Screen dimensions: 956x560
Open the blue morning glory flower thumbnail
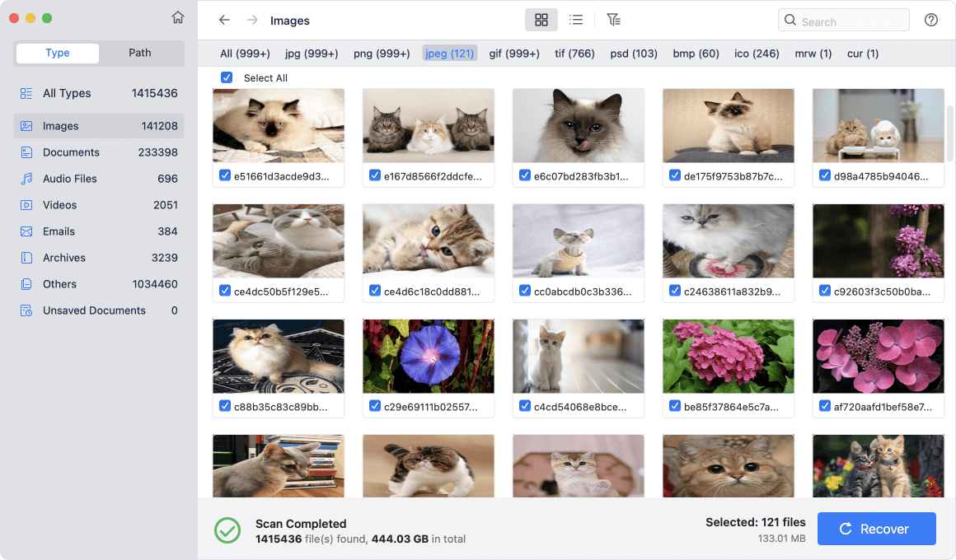click(429, 356)
